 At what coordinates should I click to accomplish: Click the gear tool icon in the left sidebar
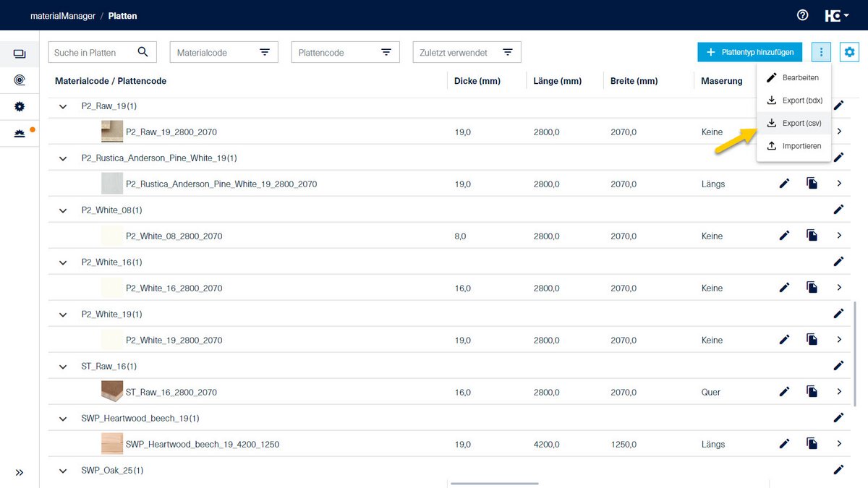(20, 106)
